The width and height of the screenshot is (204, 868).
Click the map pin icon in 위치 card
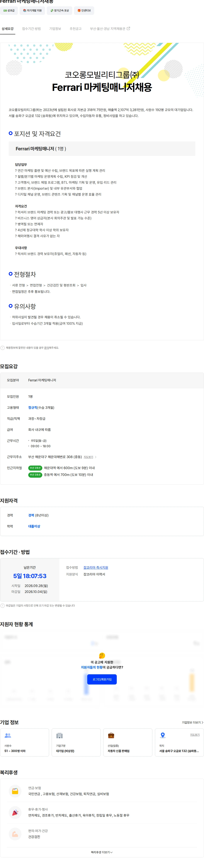click(163, 735)
